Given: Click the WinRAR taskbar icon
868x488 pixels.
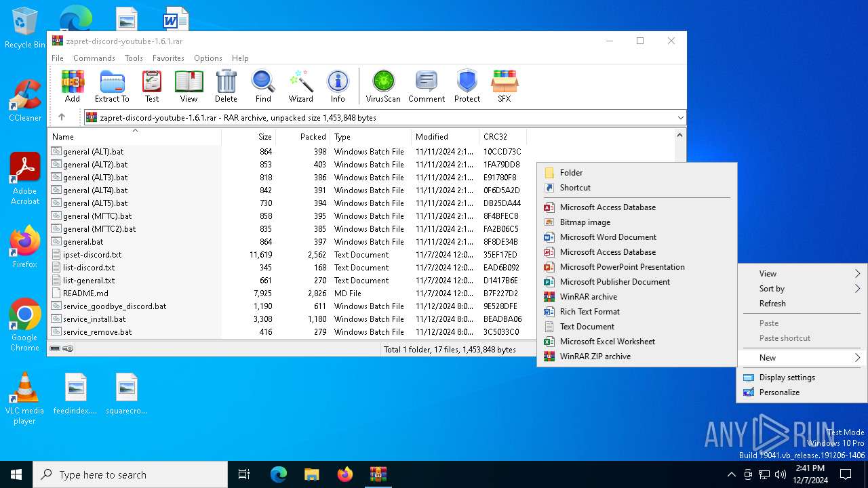Looking at the screenshot, I should (378, 474).
